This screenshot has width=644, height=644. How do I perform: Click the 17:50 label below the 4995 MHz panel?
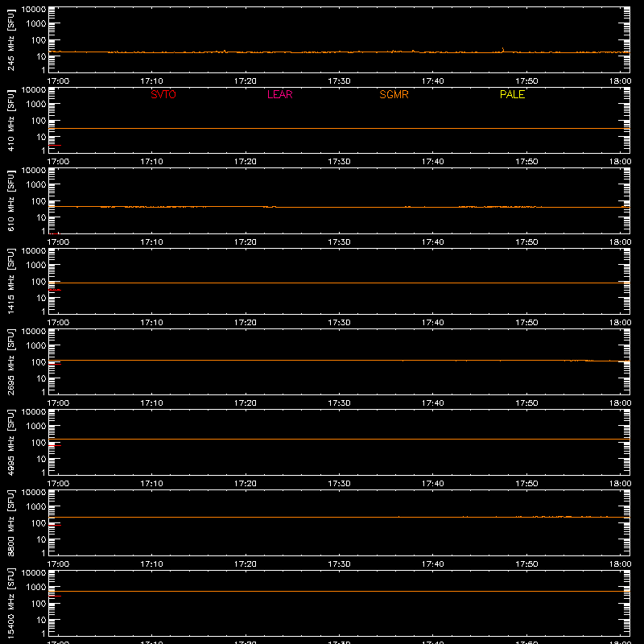click(x=526, y=484)
